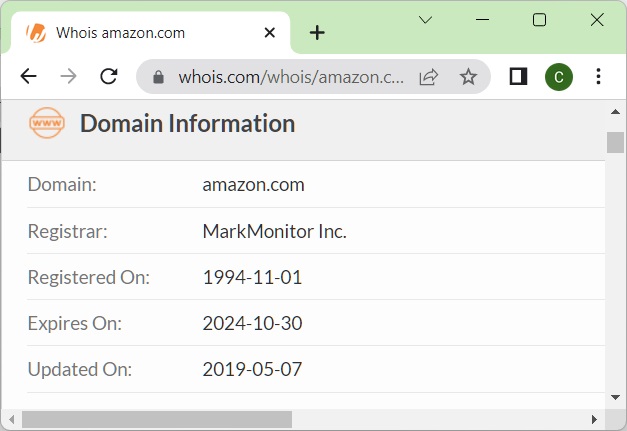Open the Chrome three-dot menu
Image resolution: width=627 pixels, height=431 pixels.
pos(598,77)
